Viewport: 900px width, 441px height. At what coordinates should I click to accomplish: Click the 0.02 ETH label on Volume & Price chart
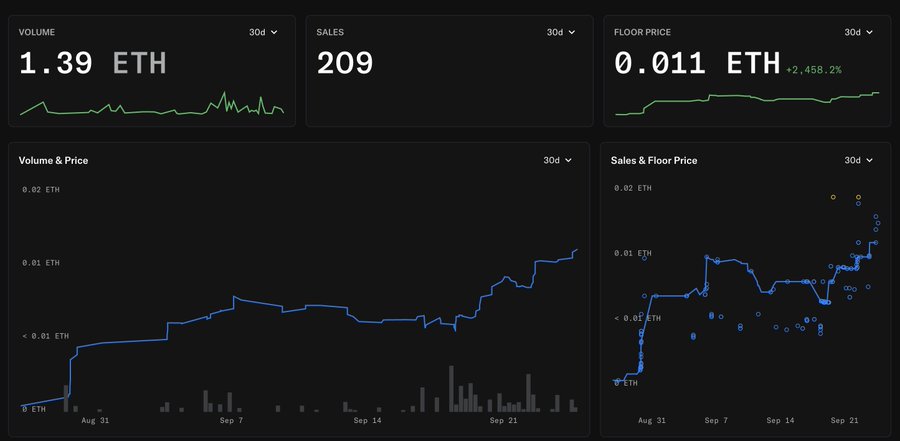(41, 189)
